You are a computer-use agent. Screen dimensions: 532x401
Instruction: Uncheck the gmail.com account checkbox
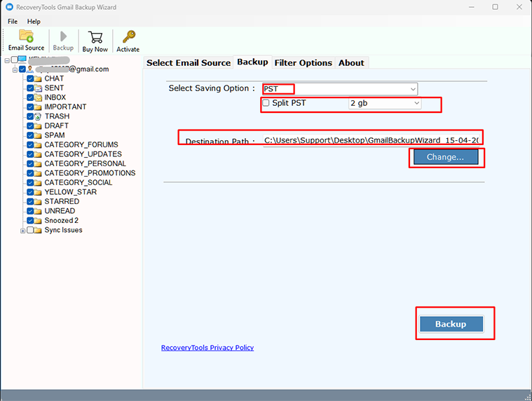22,69
